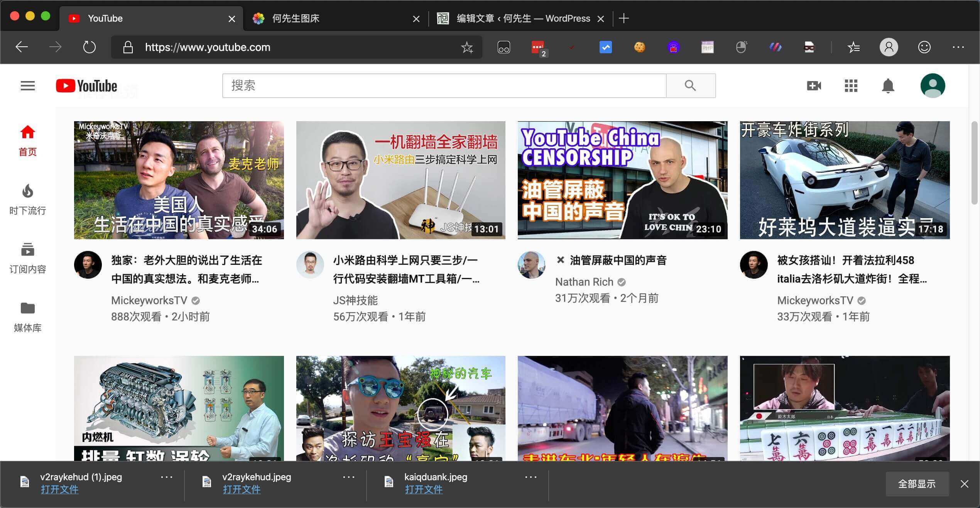
Task: Open the YouTube China Censorship thumbnail
Action: pyautogui.click(x=622, y=180)
